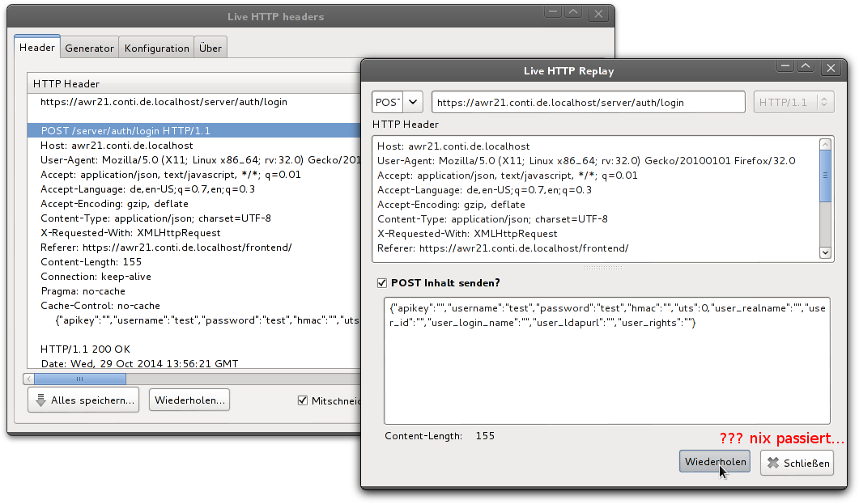Close the Live HTTP headers window
859x504 pixels.
598,14
